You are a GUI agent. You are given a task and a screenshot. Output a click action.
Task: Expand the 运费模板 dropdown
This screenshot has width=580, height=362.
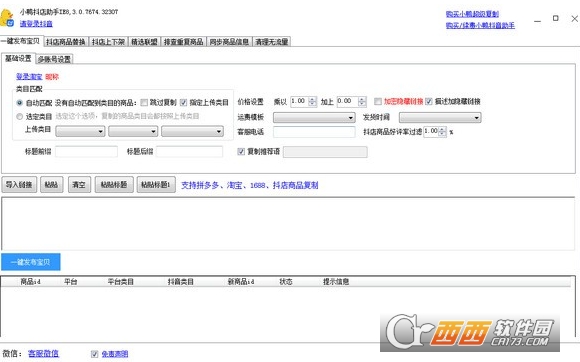pos(314,118)
